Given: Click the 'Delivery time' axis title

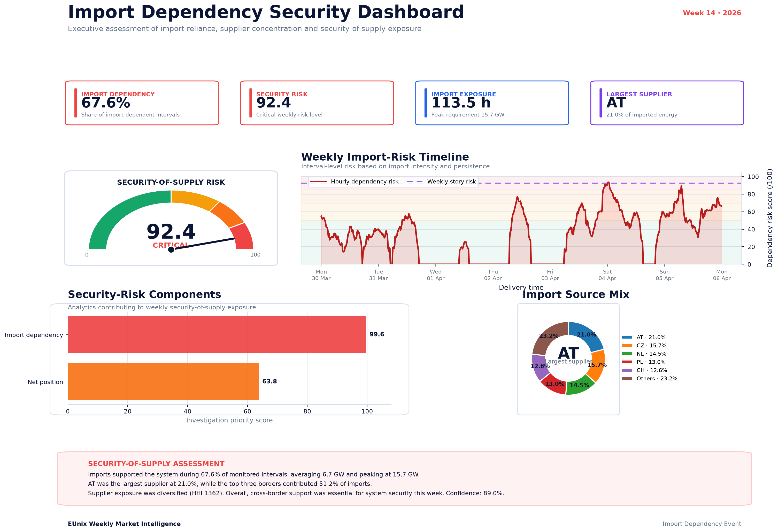Looking at the screenshot, I should point(521,287).
